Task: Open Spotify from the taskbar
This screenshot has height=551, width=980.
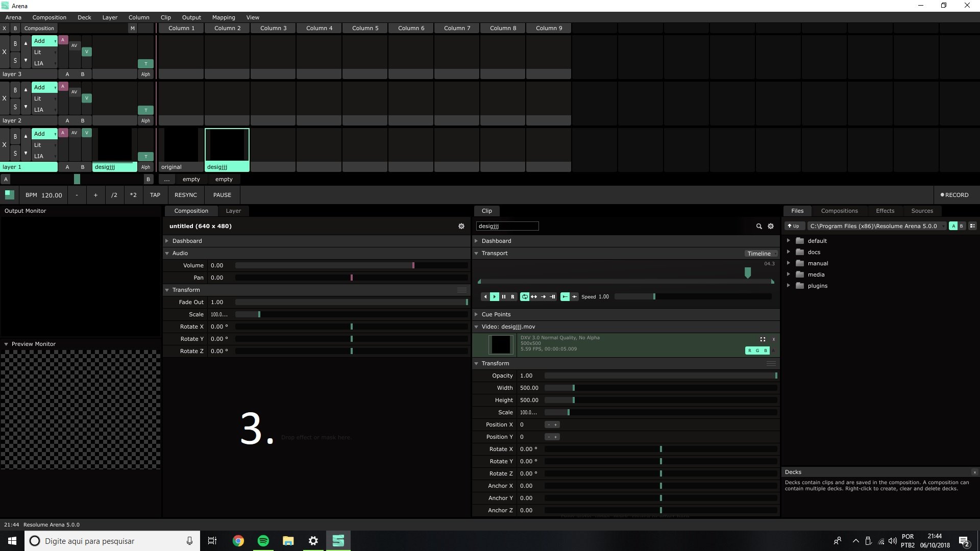Action: pyautogui.click(x=263, y=541)
